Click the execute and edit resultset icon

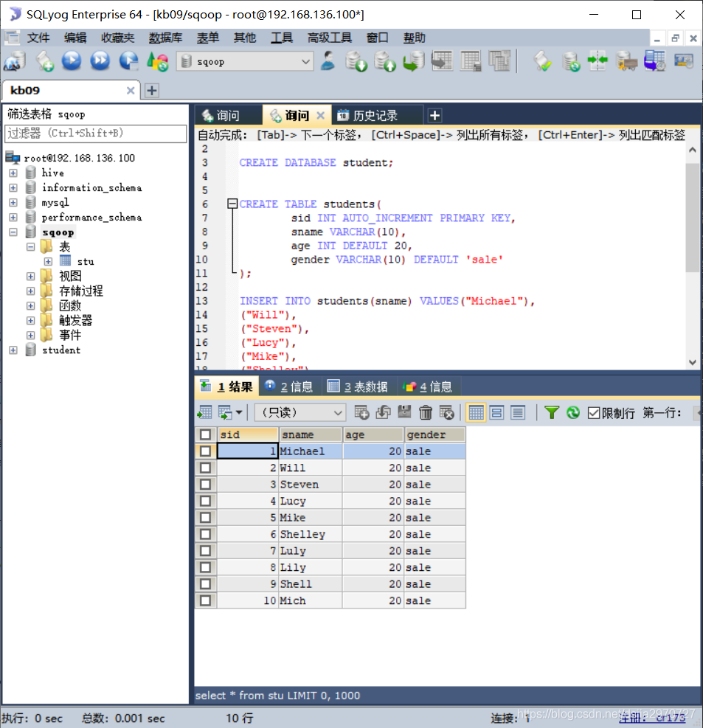[x=128, y=61]
